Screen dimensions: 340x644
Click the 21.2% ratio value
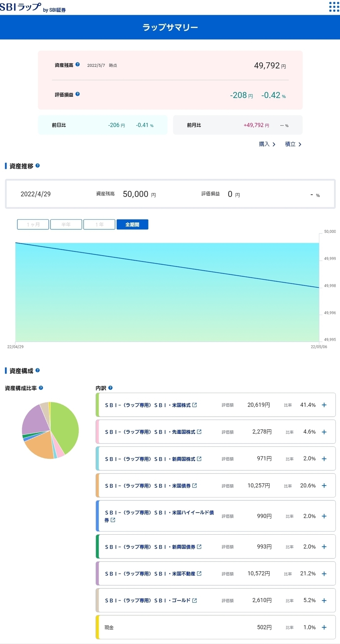pyautogui.click(x=308, y=574)
